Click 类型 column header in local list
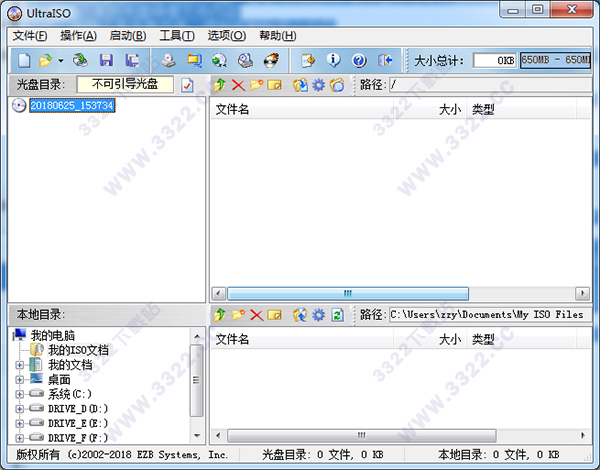 point(521,339)
